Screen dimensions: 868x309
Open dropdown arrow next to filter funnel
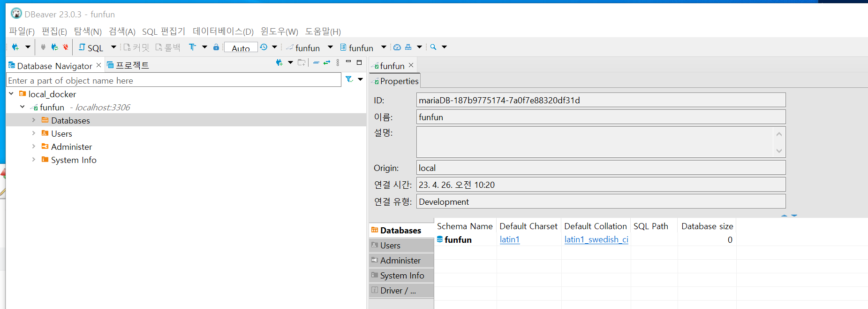click(360, 79)
